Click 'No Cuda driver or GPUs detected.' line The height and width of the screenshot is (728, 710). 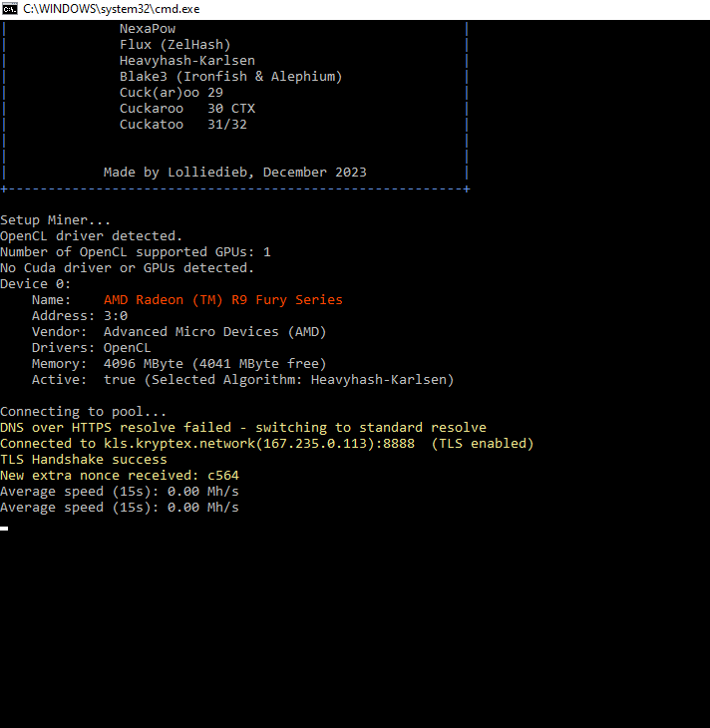[x=127, y=268]
